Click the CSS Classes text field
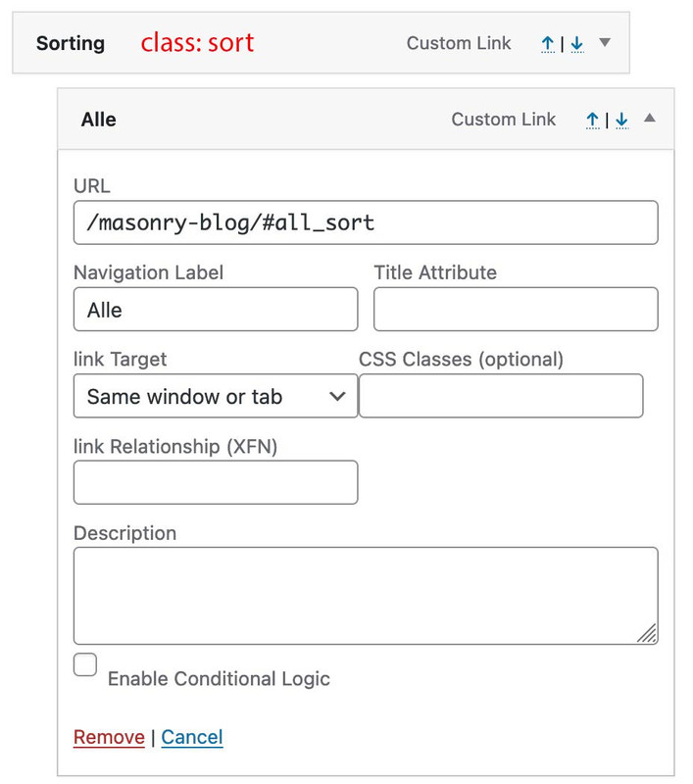 coord(501,396)
